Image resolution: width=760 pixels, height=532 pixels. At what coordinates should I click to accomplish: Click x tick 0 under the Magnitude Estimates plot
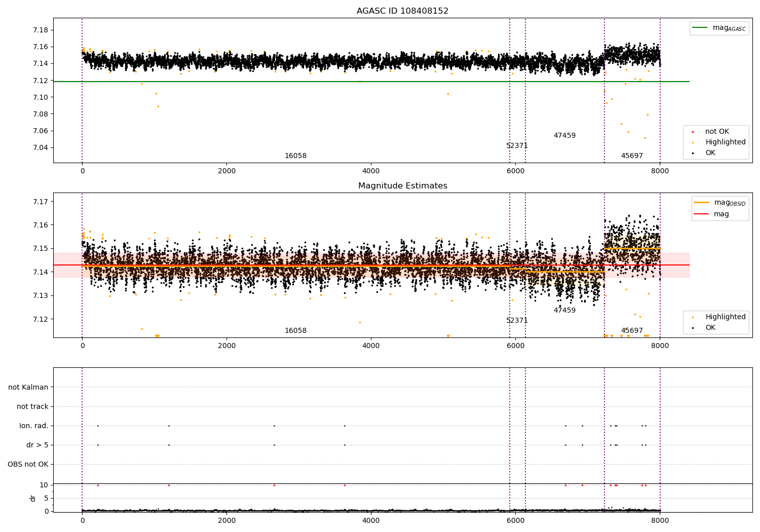[x=82, y=346]
